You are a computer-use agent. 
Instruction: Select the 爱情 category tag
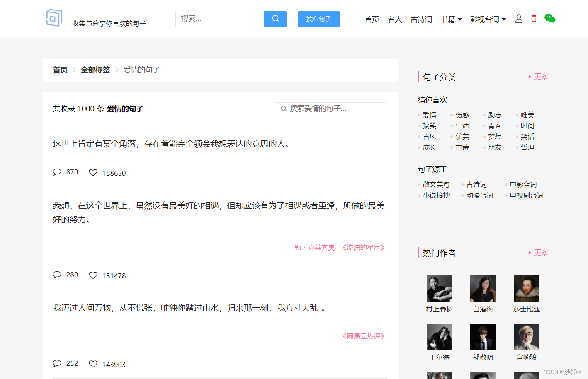coord(430,115)
